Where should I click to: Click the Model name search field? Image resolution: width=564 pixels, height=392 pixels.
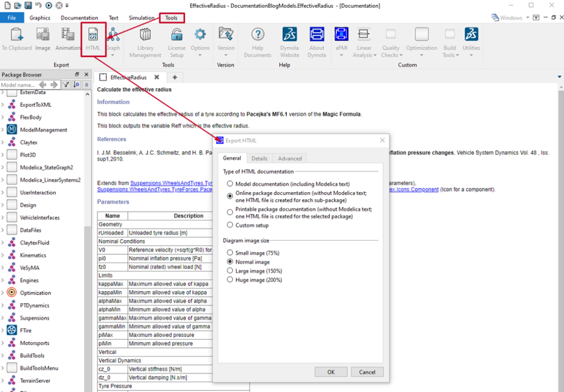[x=18, y=85]
